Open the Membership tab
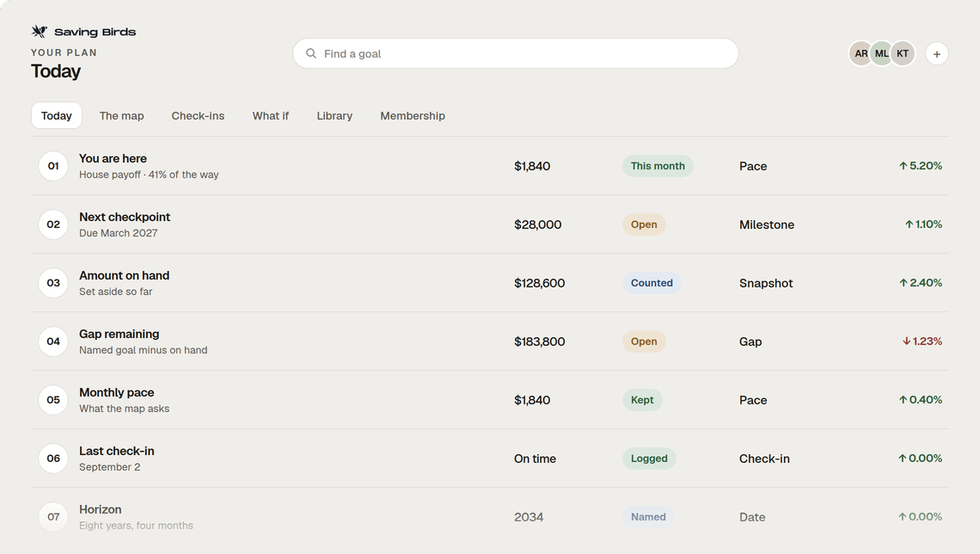 point(413,115)
